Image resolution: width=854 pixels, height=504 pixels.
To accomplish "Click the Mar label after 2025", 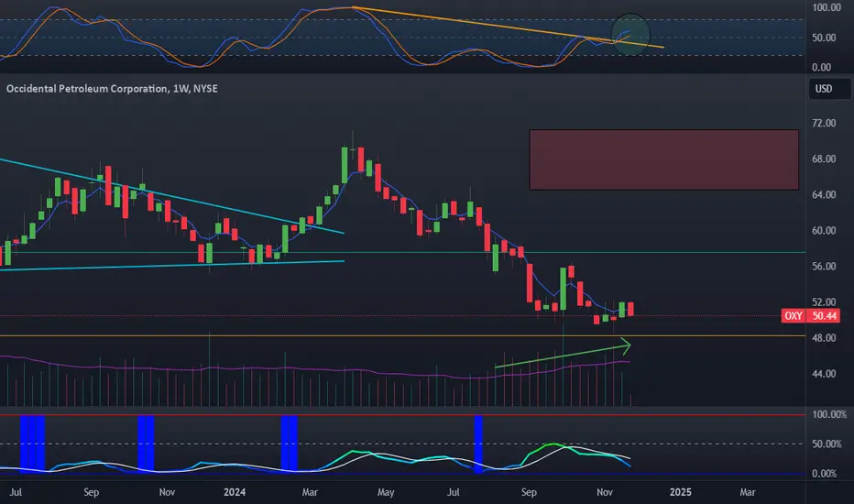I will click(748, 492).
